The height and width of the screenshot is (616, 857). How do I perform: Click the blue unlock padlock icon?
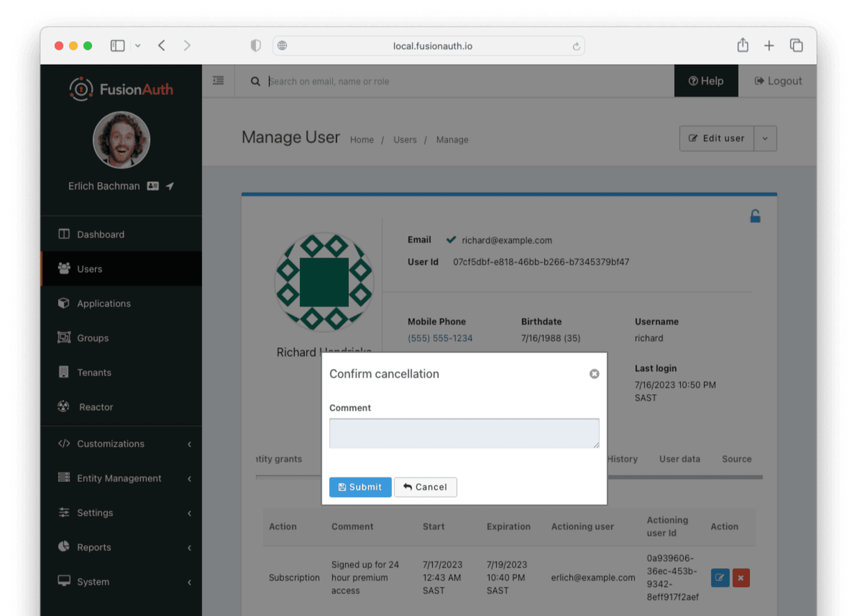[755, 216]
